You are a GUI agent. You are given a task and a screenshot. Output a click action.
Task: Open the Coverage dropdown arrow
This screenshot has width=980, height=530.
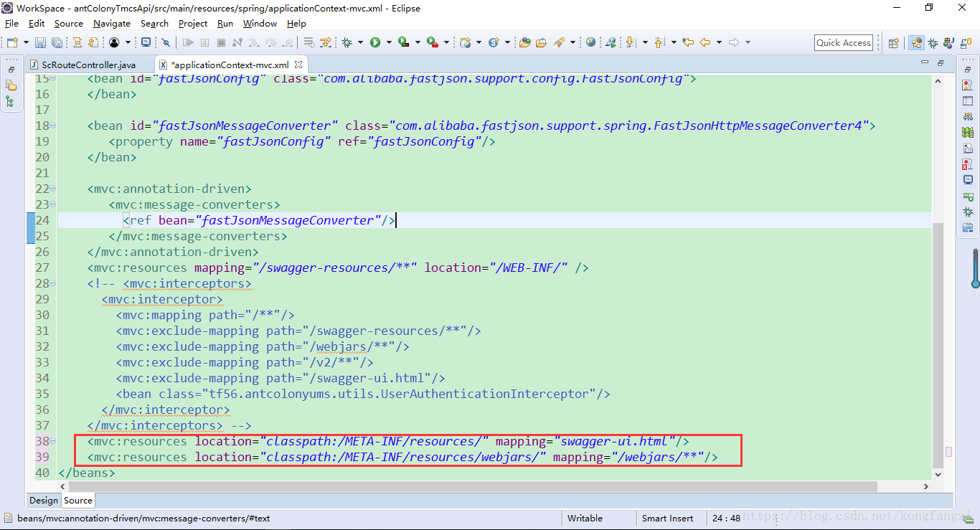[418, 42]
